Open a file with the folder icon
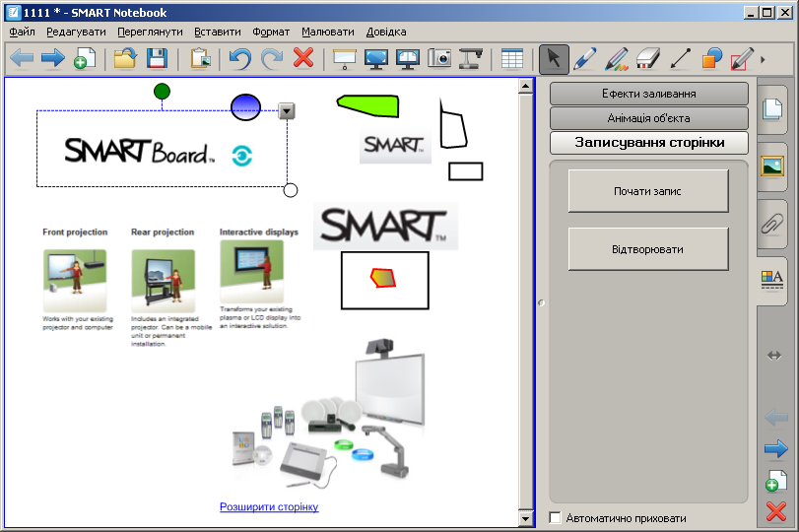 (125, 58)
